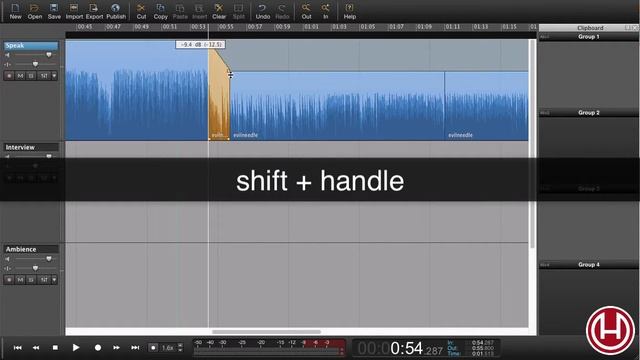Click the 01:01 mark on the timeline ruler
The image size is (640, 360).
pos(311,27)
